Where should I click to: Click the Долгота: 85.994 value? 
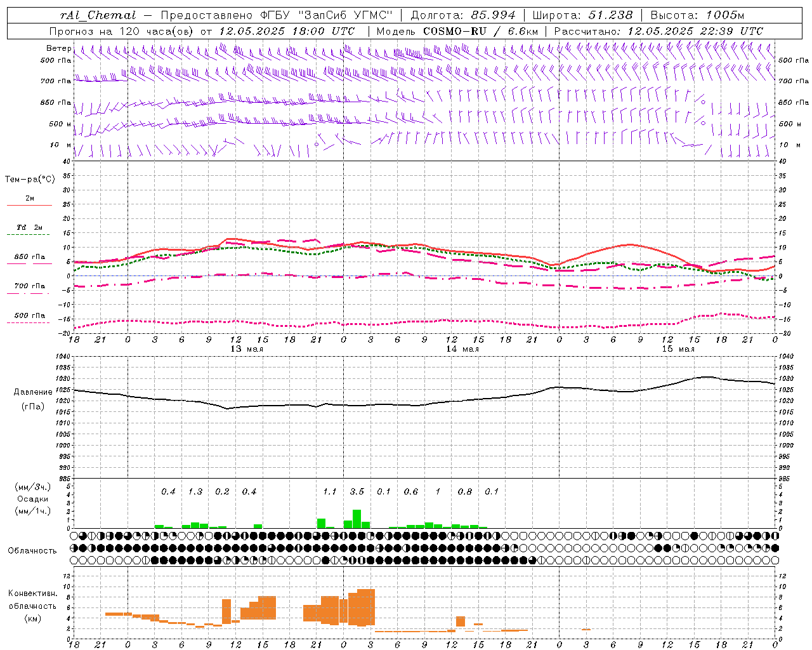pos(464,15)
